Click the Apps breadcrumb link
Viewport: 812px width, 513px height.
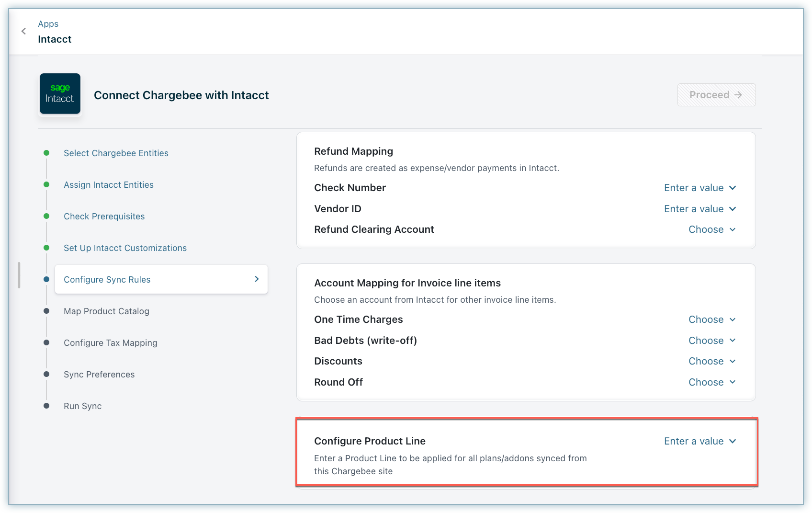pyautogui.click(x=48, y=24)
